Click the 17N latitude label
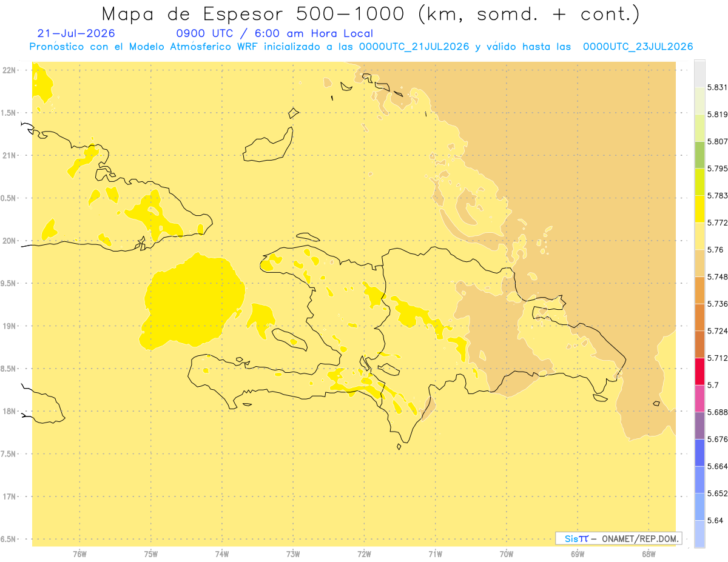 (9, 497)
